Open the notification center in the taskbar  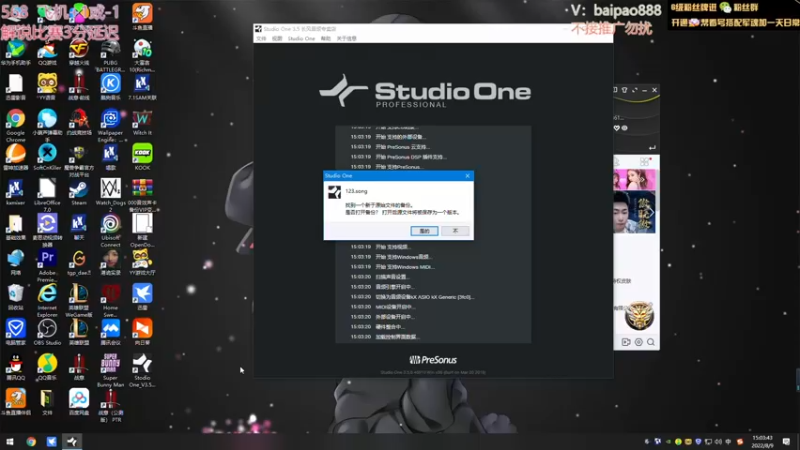[x=786, y=441]
